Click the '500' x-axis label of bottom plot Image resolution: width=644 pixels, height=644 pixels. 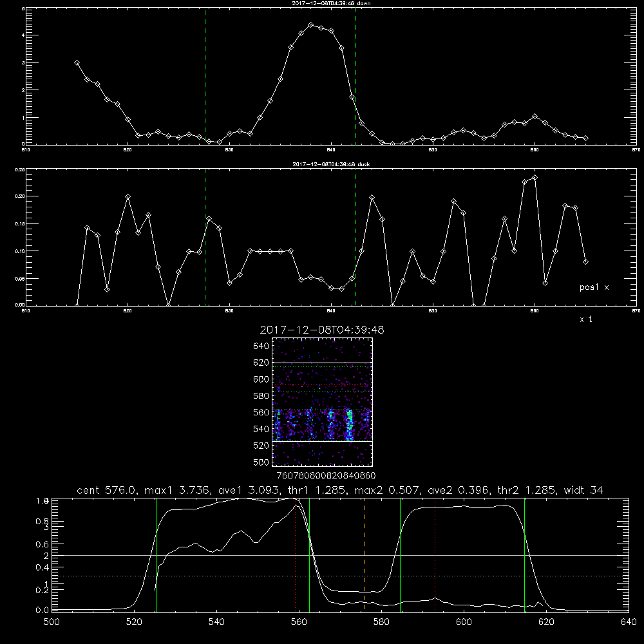point(52,622)
